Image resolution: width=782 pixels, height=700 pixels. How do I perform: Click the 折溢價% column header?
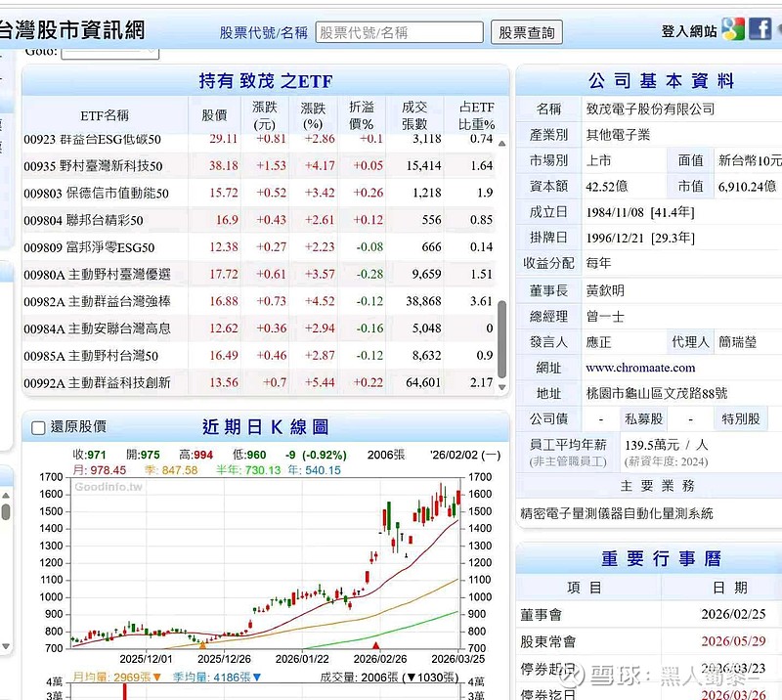(362, 115)
